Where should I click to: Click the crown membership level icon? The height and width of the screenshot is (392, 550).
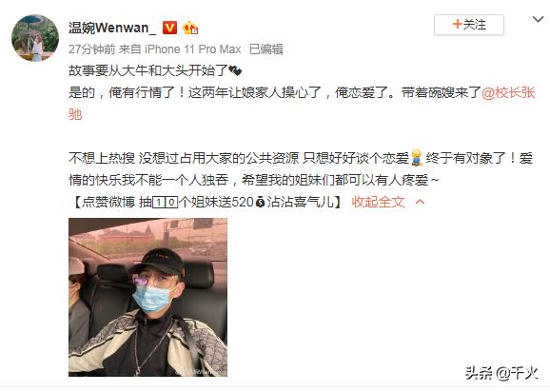190,28
